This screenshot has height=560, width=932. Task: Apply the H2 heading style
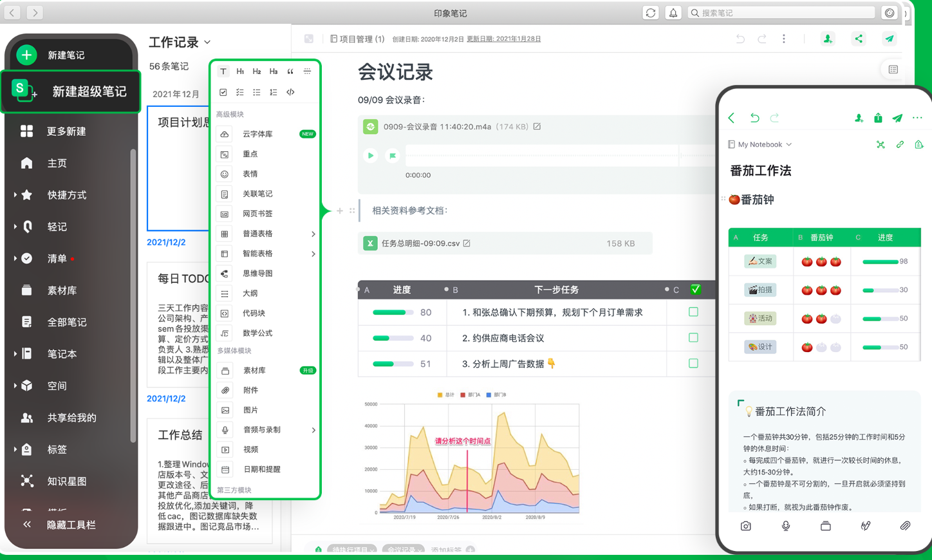click(x=257, y=71)
